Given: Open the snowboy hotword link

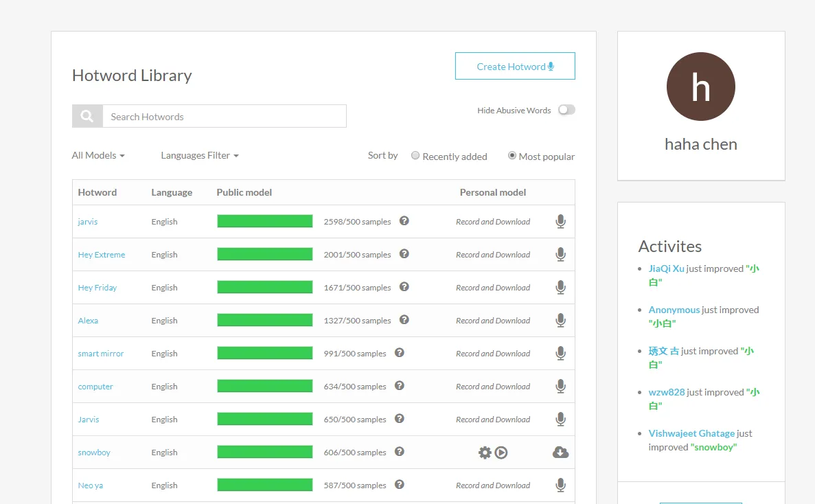Looking at the screenshot, I should point(94,453).
